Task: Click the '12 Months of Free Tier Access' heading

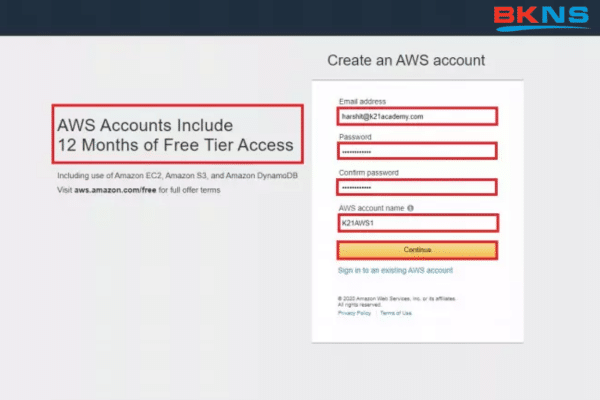Action: pyautogui.click(x=176, y=145)
